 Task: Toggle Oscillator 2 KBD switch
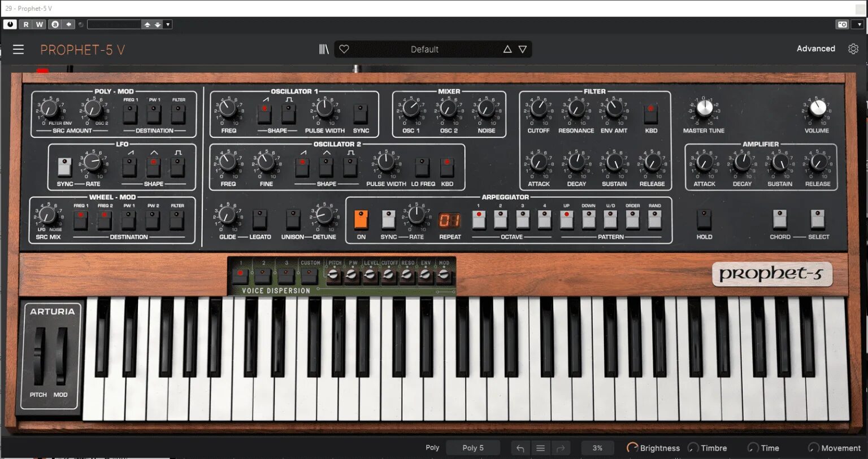[x=447, y=167]
